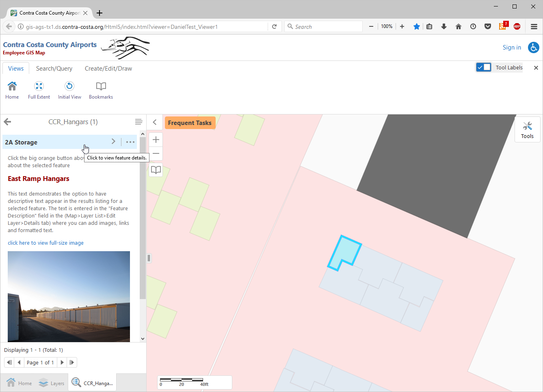The width and height of the screenshot is (543, 392).
Task: Expand 2A Storage feature details arrow
Action: click(x=113, y=142)
